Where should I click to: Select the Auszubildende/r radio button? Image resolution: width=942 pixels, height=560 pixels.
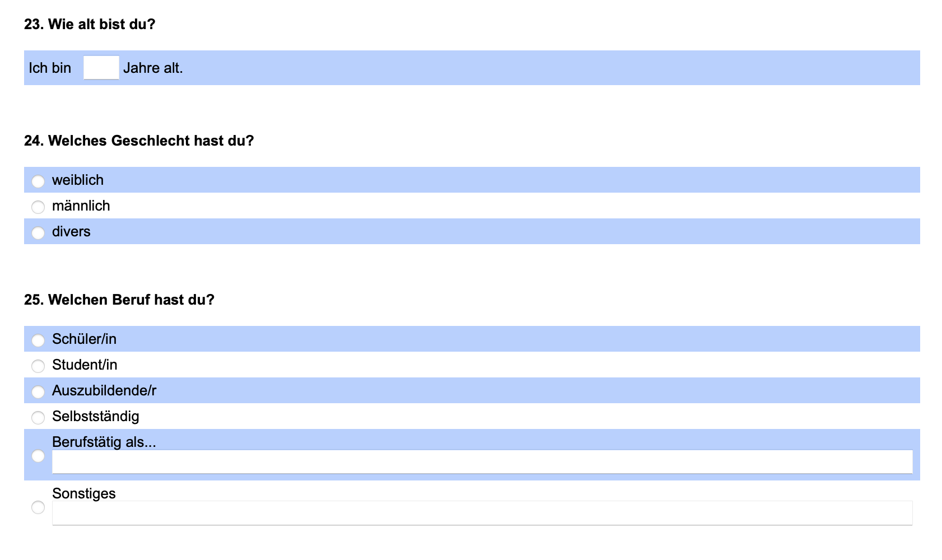pyautogui.click(x=38, y=391)
